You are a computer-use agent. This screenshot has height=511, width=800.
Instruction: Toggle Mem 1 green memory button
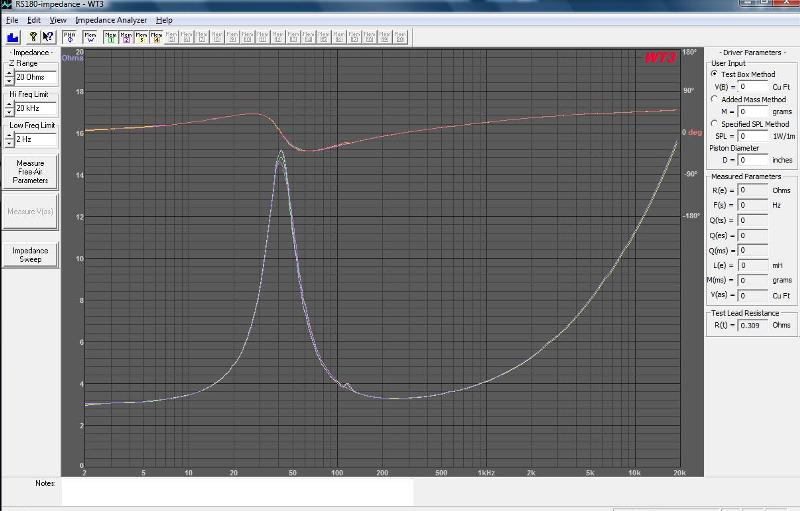click(x=111, y=37)
